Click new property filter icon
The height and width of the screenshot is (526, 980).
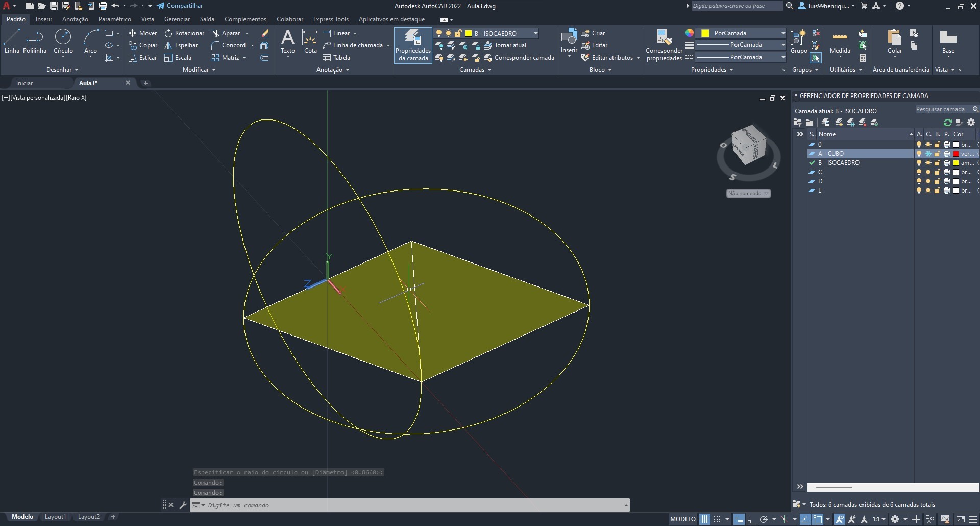click(x=798, y=123)
